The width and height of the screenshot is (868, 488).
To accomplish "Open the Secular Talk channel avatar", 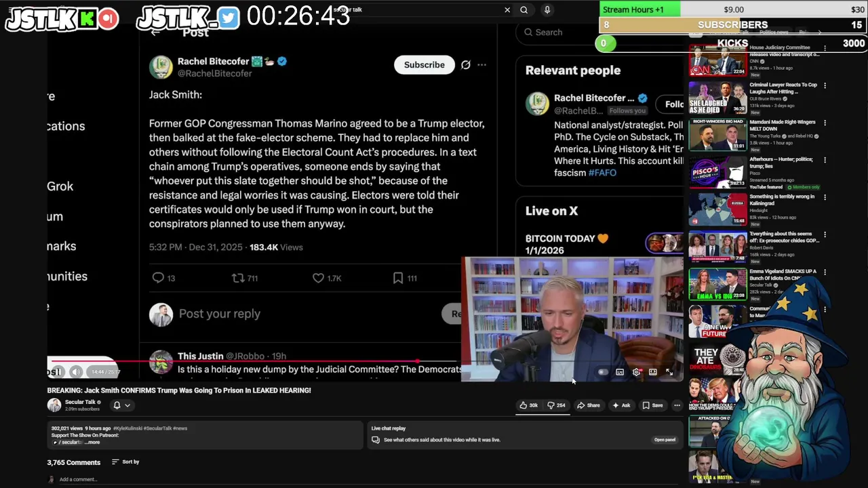I will 54,405.
